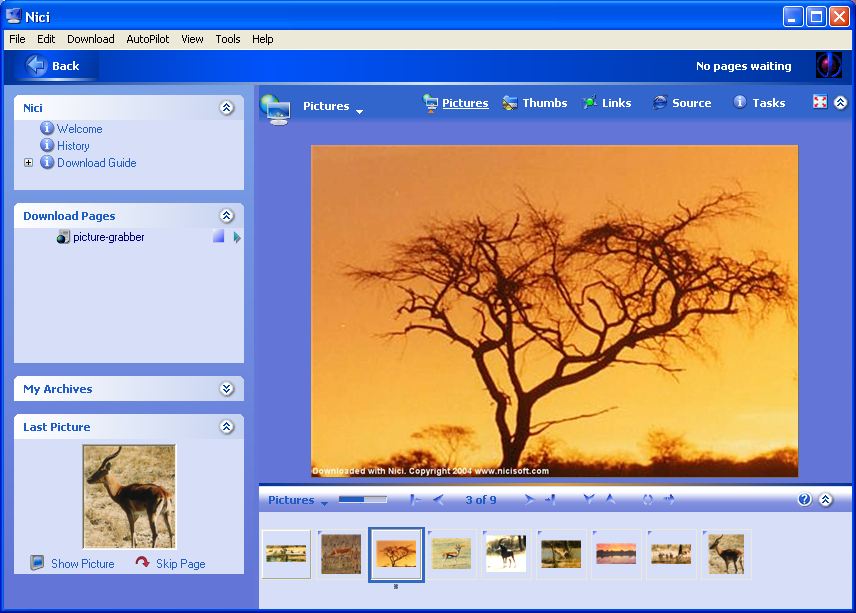This screenshot has width=856, height=613.
Task: Click the forward share arrow in strip bar
Action: click(x=669, y=499)
